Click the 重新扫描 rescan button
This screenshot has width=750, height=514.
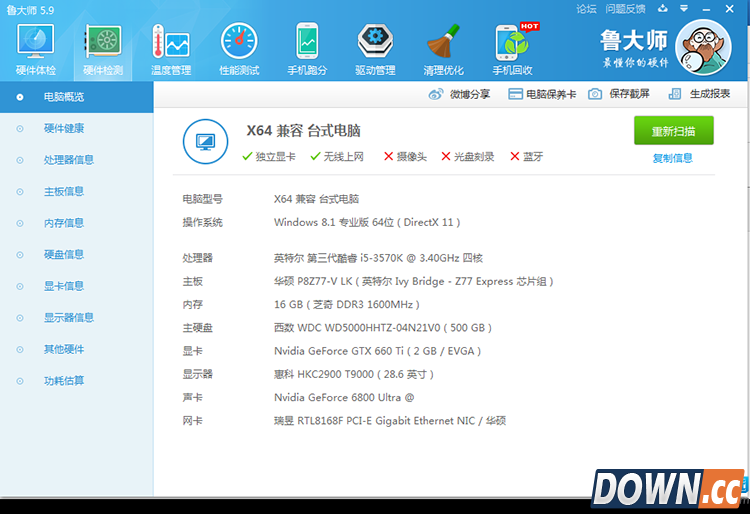pyautogui.click(x=673, y=131)
